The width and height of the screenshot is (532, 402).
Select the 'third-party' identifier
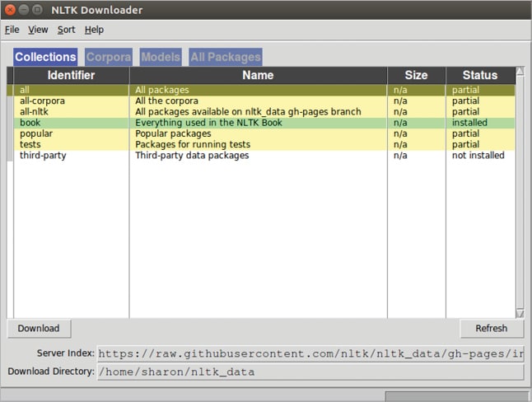[x=43, y=155]
